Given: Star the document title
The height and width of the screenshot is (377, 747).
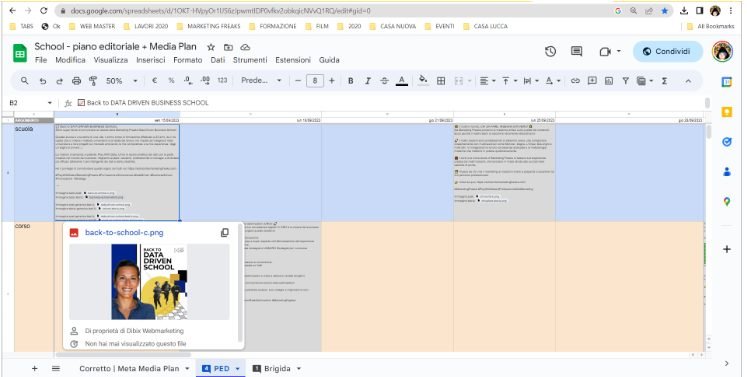Looking at the screenshot, I should [211, 47].
